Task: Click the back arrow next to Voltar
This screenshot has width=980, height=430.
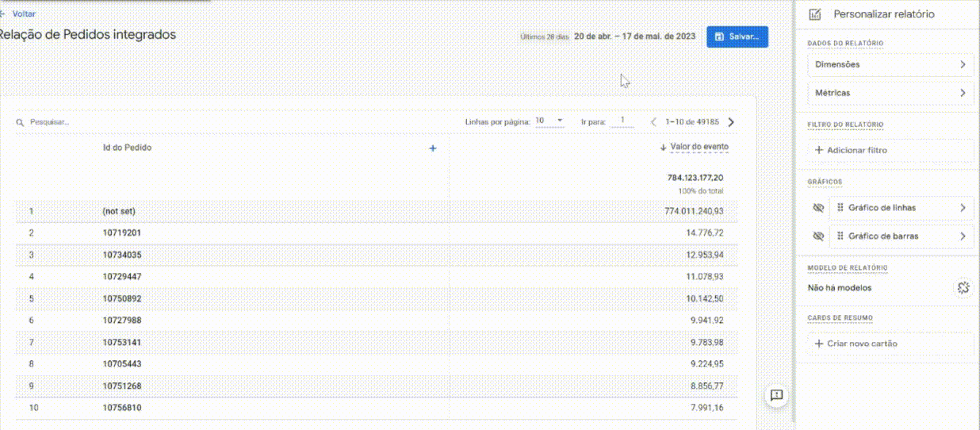Action: [x=3, y=13]
